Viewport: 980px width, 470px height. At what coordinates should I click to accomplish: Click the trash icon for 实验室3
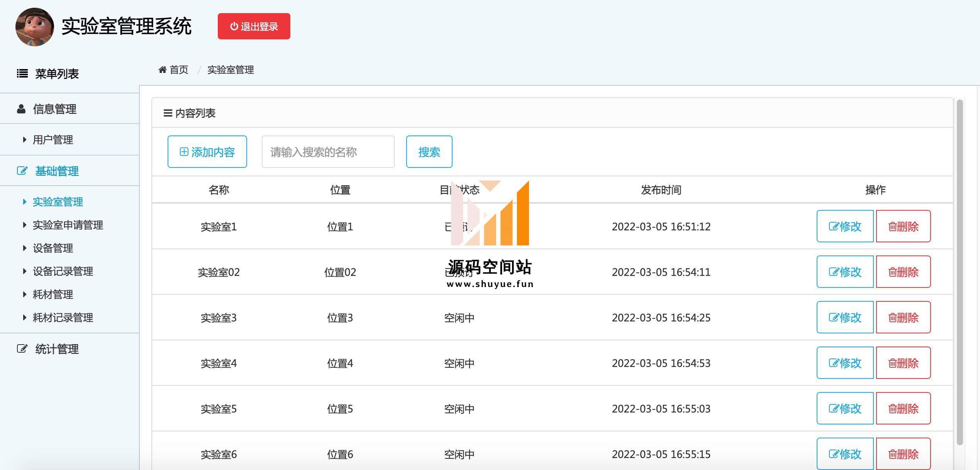892,318
